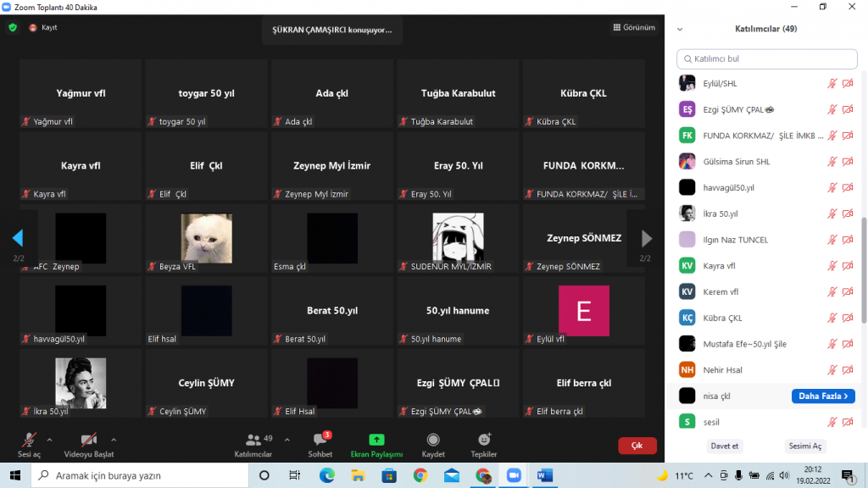This screenshot has height=488, width=868.
Task: Turn on camera with Videoyu Başlat
Action: coord(89,441)
